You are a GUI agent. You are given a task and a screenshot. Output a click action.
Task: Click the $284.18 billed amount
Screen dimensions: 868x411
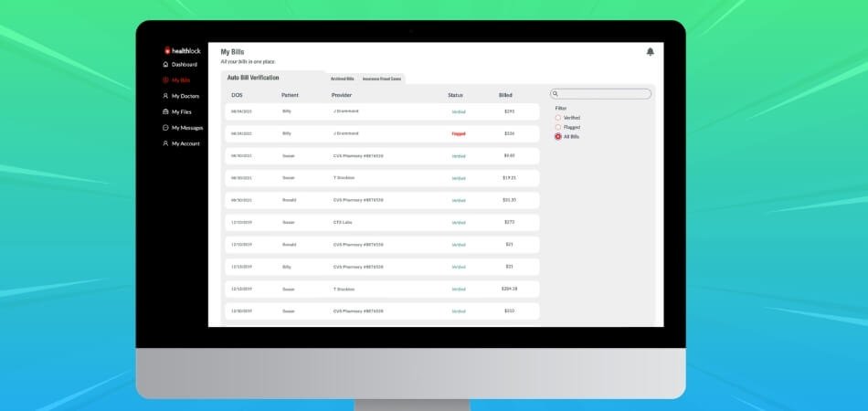click(x=509, y=289)
